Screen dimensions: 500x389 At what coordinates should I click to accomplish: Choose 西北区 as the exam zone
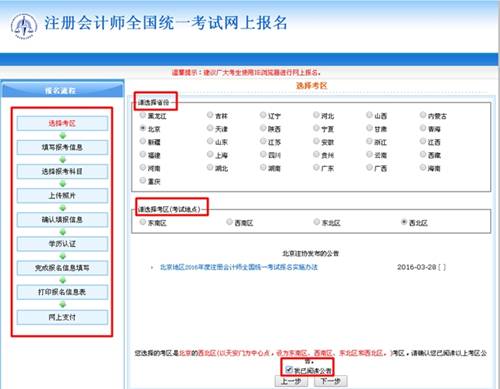tap(404, 222)
